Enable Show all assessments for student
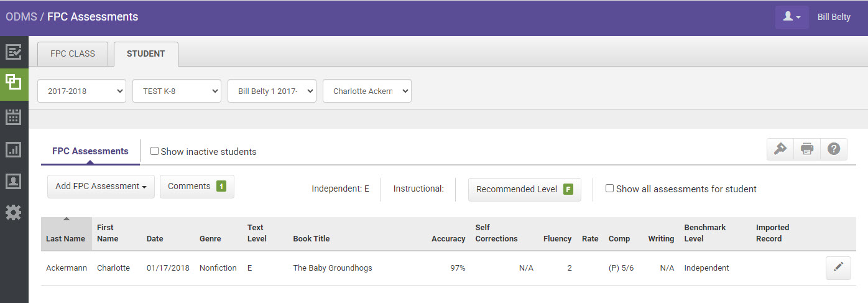This screenshot has width=868, height=303. pyautogui.click(x=610, y=189)
